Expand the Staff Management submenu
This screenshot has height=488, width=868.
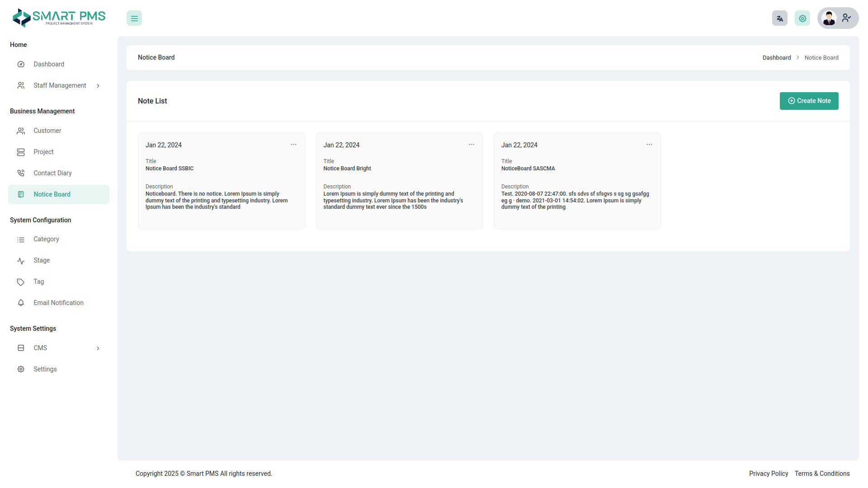coord(98,85)
